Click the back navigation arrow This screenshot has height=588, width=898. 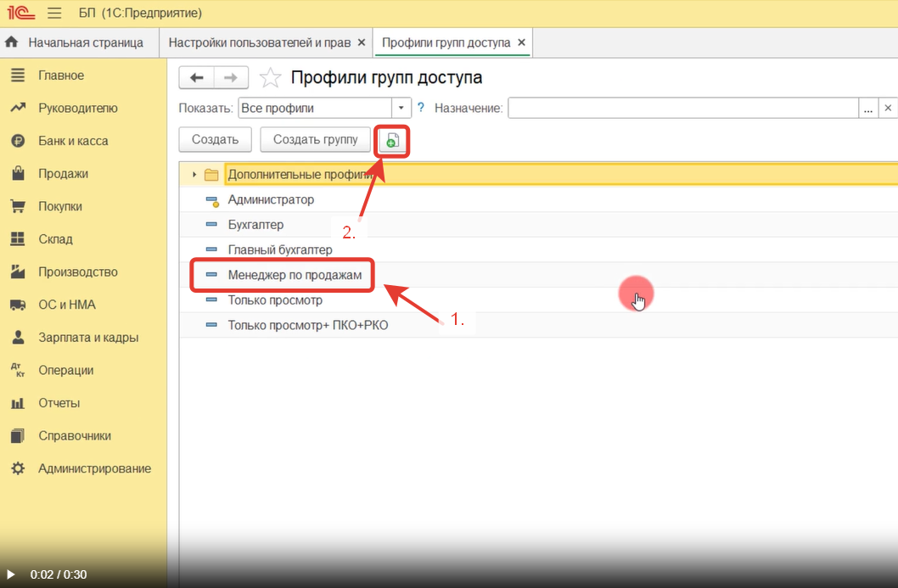(197, 78)
